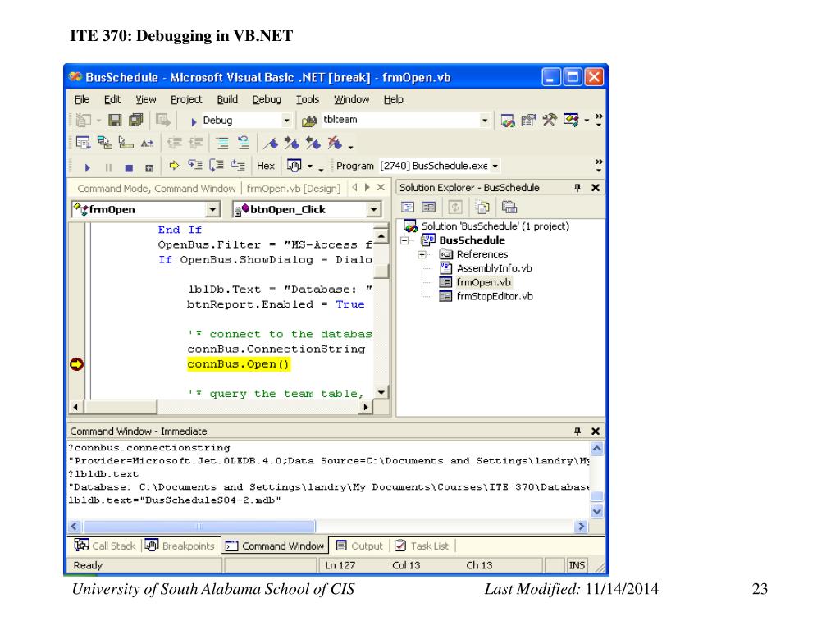Open the Debug menu
Image resolution: width=840 pixels, height=630 pixels.
pyautogui.click(x=267, y=99)
